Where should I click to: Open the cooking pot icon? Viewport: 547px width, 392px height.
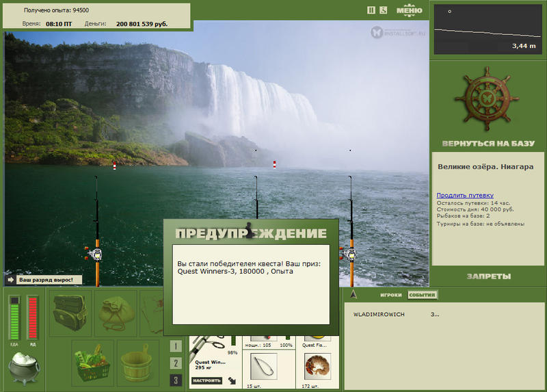click(x=24, y=368)
